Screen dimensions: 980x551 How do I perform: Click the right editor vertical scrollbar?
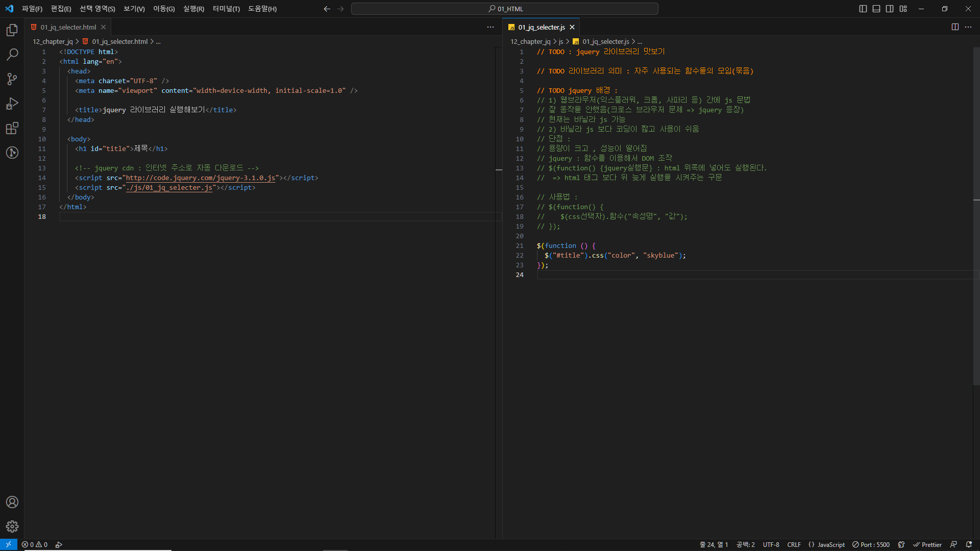976,214
